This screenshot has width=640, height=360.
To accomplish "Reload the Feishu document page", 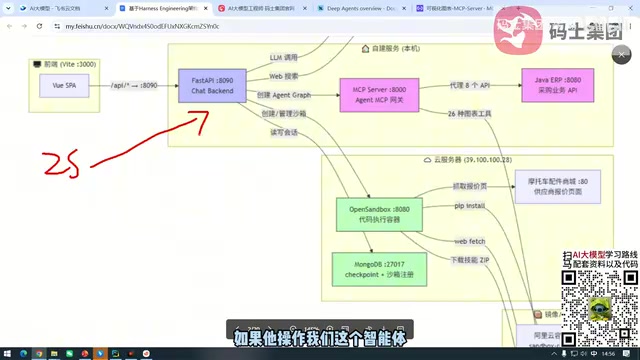I will click(x=39, y=26).
